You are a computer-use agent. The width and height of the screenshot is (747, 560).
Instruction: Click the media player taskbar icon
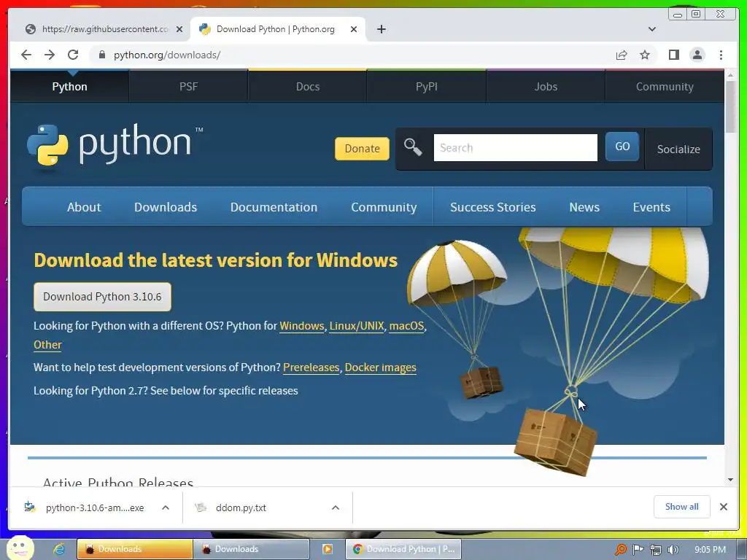pos(328,549)
